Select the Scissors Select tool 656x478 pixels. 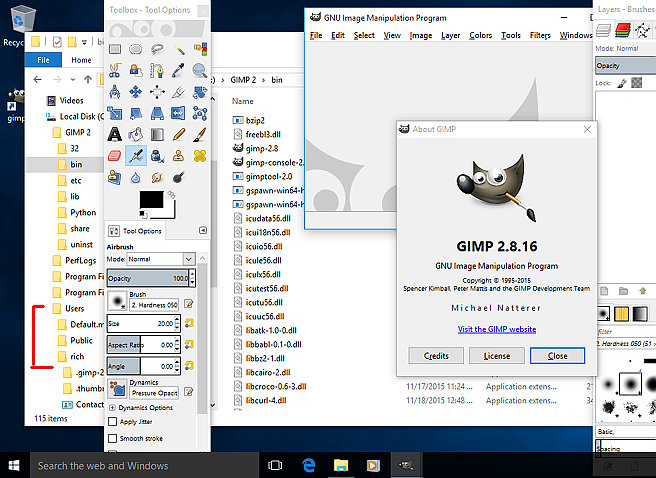coord(115,70)
